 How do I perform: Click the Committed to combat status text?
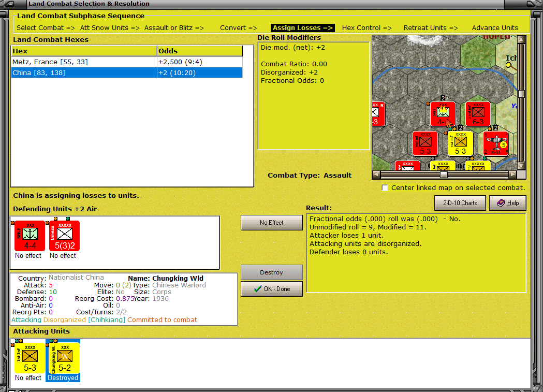[162, 320]
